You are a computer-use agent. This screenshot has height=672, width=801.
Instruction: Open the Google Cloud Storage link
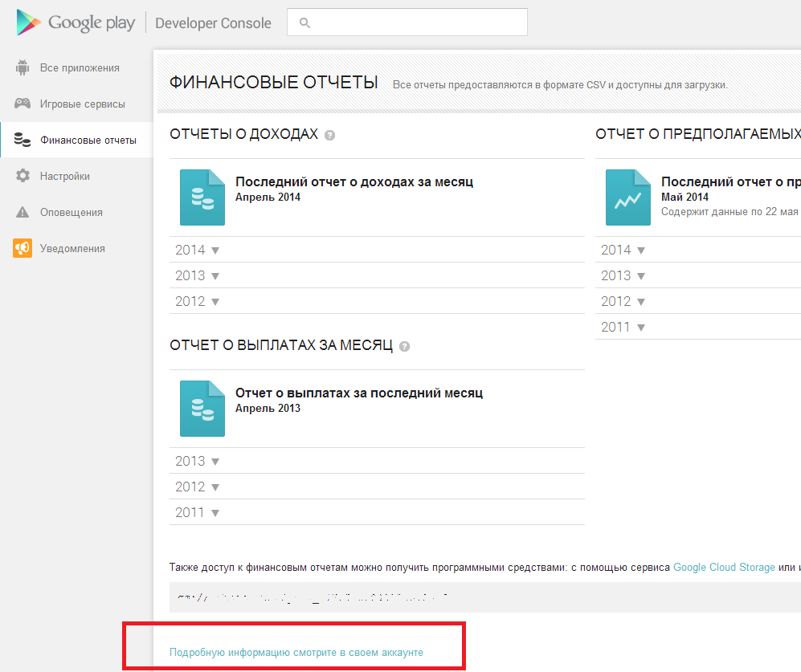coord(724,567)
